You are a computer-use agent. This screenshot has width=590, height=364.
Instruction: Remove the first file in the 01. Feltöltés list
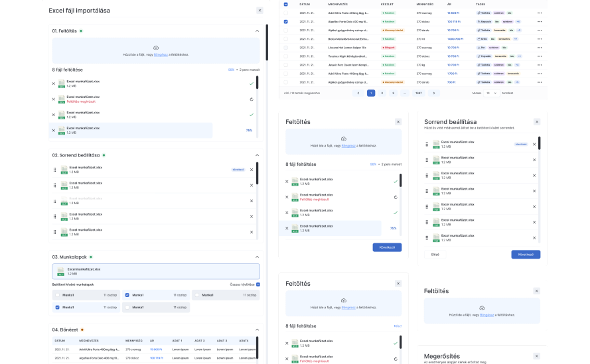54,84
